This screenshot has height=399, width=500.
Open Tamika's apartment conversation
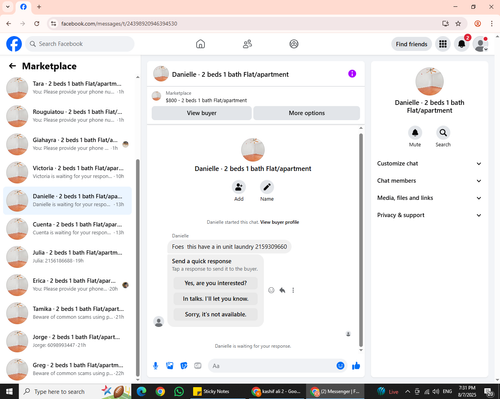[67, 313]
